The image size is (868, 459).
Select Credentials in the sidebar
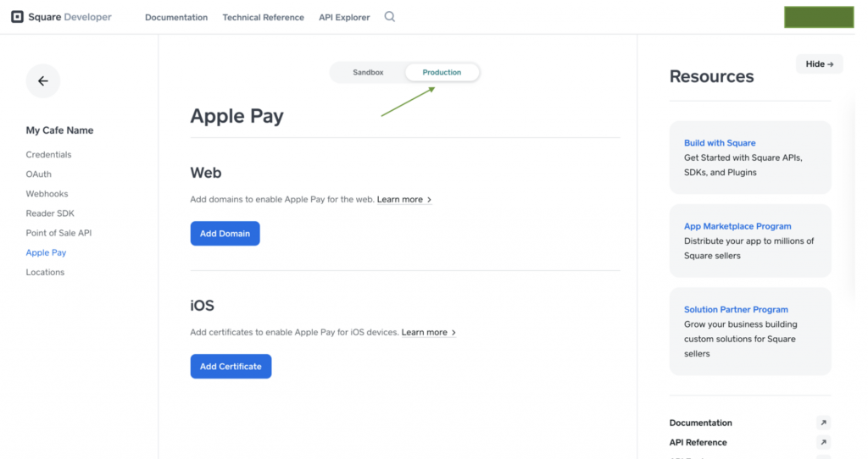coord(48,154)
